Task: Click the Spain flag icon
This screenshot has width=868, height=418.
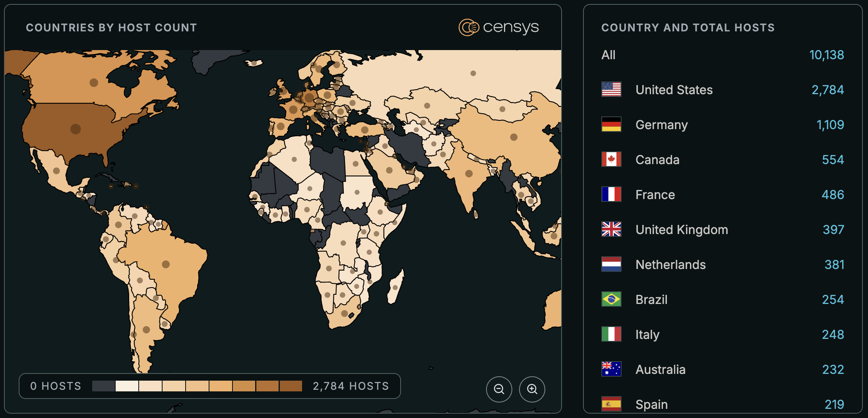Action: (x=611, y=404)
